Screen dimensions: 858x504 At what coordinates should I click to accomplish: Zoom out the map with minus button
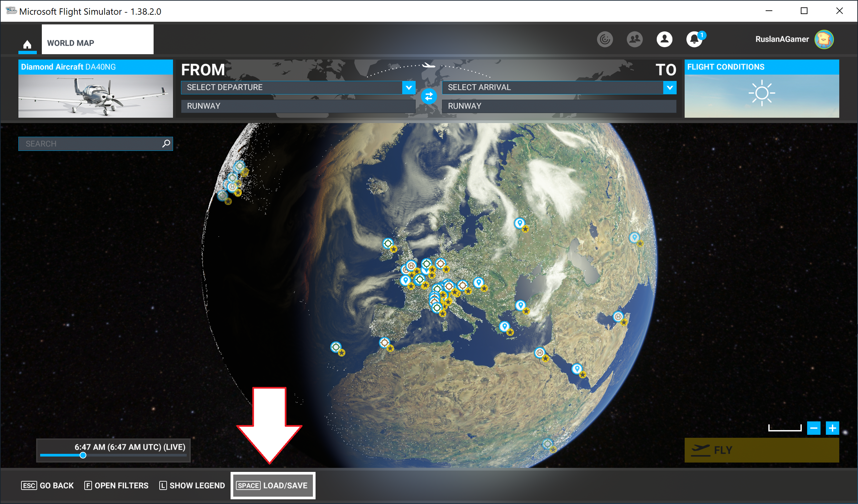(814, 428)
